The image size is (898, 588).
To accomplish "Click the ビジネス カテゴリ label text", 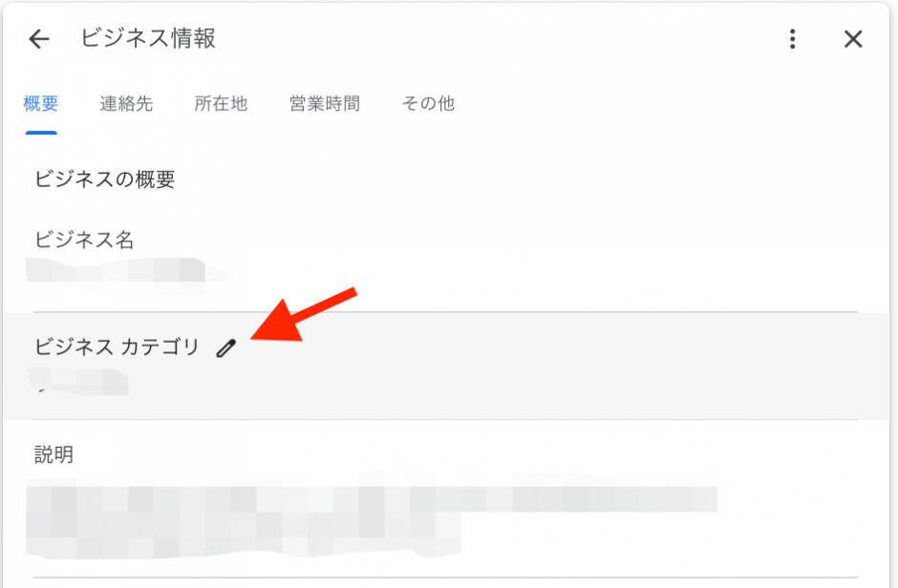I will click(x=117, y=346).
